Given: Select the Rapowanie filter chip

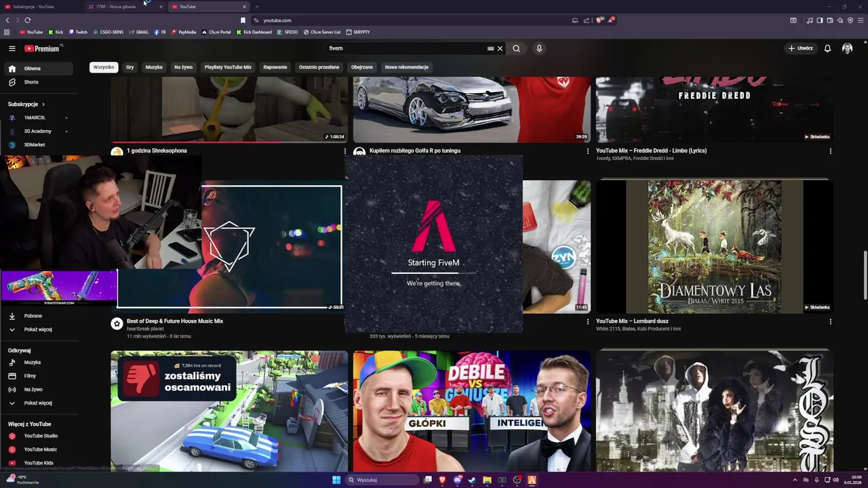Looking at the screenshot, I should tap(275, 67).
